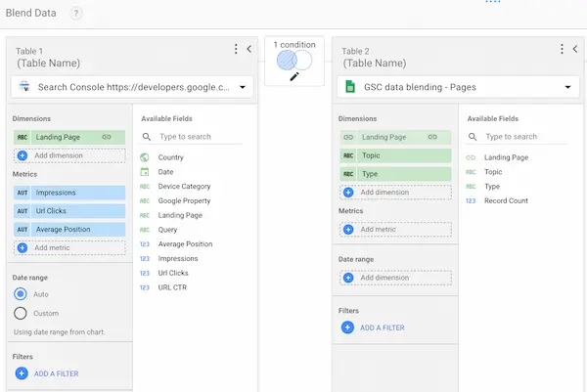The height and width of the screenshot is (392, 587).
Task: Select Type dimension chip in Table 2
Action: click(x=395, y=174)
